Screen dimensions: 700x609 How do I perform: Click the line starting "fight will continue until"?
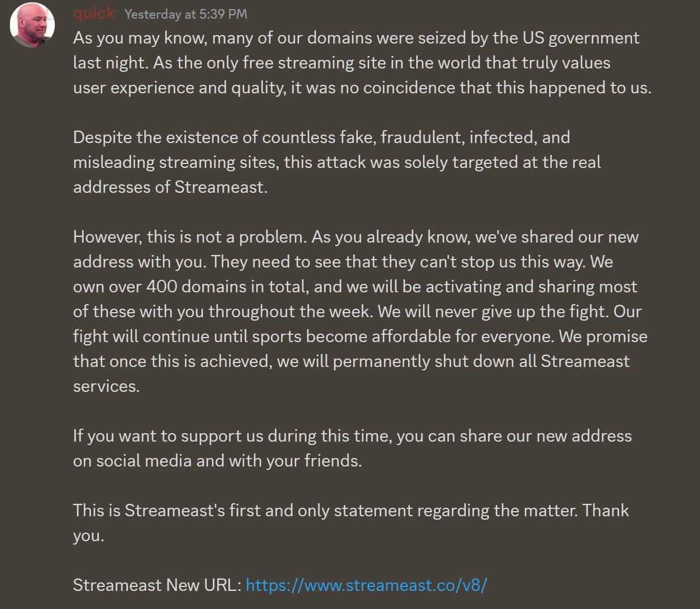click(x=360, y=336)
